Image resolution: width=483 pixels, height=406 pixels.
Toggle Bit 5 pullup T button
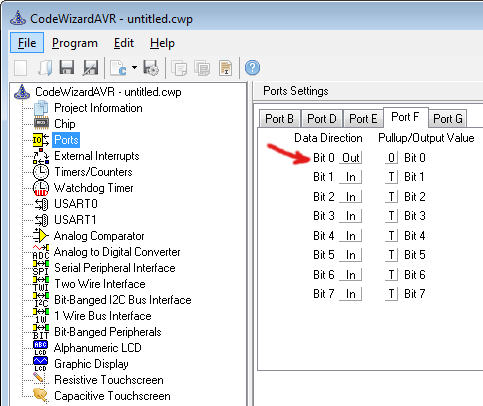pos(391,255)
